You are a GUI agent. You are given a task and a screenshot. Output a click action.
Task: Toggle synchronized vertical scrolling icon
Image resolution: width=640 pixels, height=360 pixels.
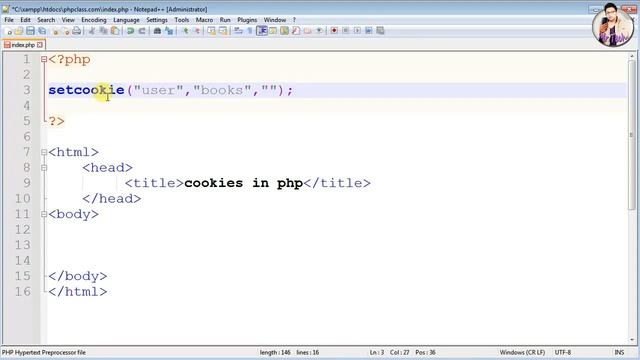pos(211,31)
